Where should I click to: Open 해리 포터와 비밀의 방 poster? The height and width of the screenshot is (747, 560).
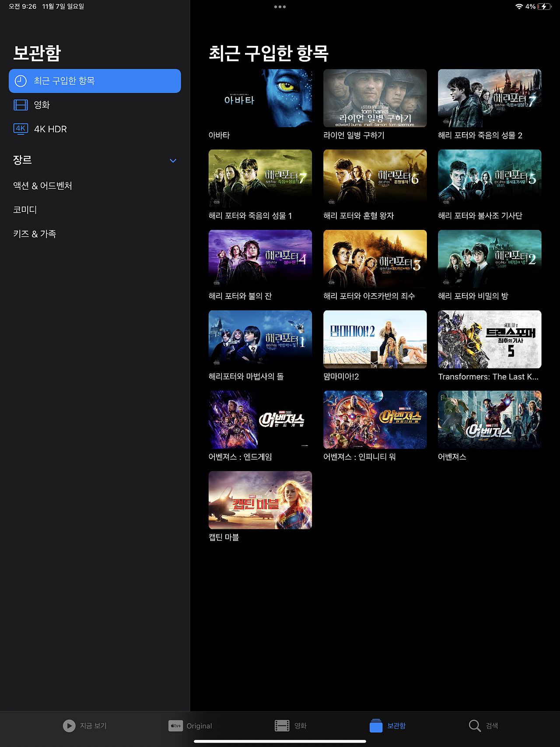click(x=490, y=259)
